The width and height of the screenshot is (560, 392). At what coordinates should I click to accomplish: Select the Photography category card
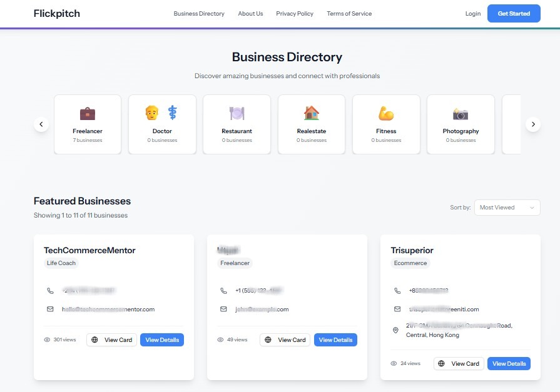pos(461,124)
